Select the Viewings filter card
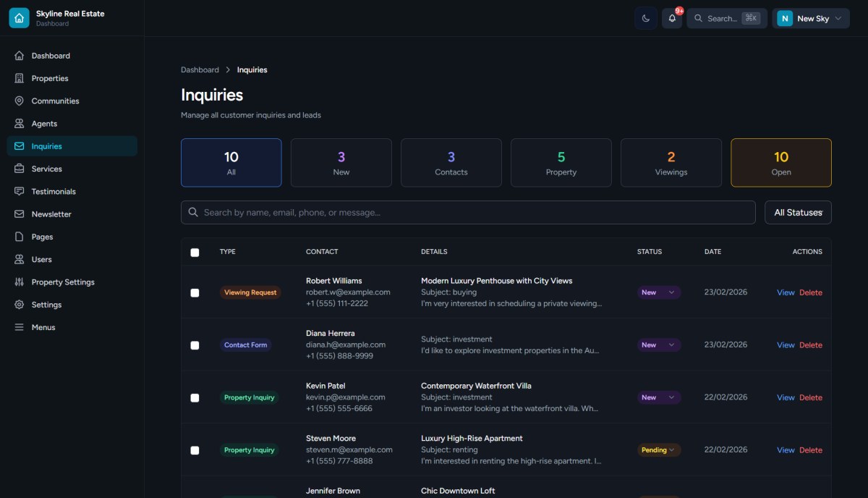Viewport: 868px width, 498px height. coord(671,163)
